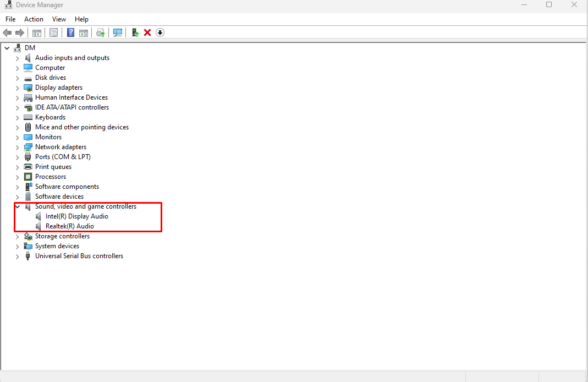Click the mouse icon beside Mice and other pointing devices

[28, 127]
